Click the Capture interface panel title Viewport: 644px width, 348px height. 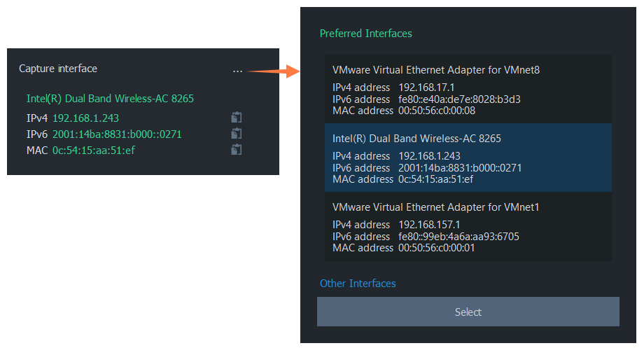click(x=58, y=69)
